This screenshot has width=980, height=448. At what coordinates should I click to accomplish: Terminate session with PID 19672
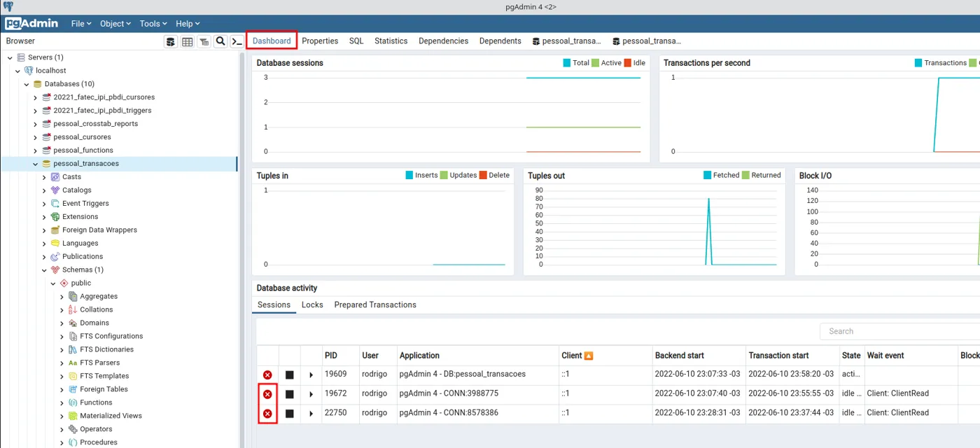(267, 394)
